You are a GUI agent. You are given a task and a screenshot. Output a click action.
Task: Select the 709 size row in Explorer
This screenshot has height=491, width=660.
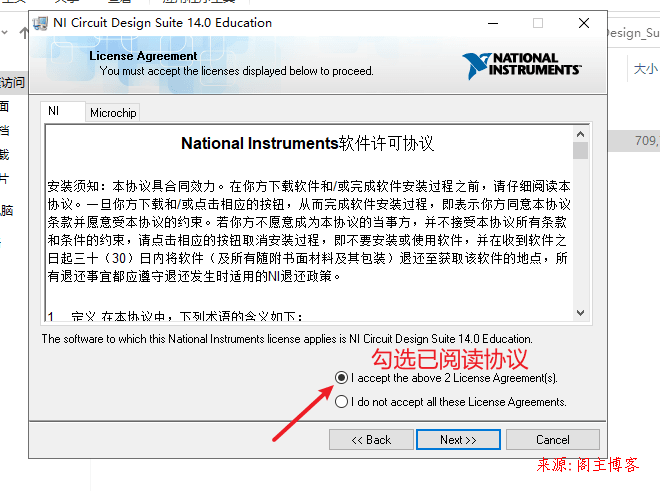coord(634,141)
